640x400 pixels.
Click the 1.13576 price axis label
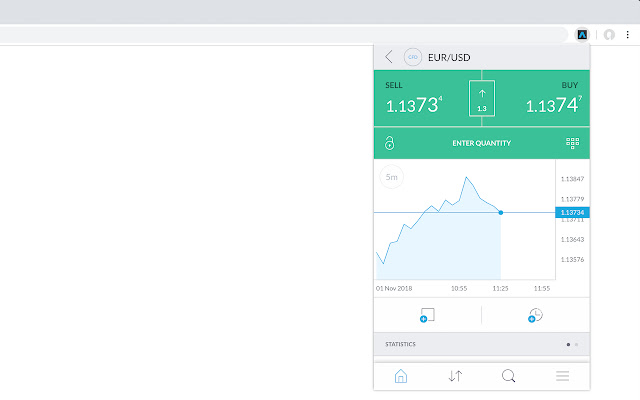[x=572, y=260]
